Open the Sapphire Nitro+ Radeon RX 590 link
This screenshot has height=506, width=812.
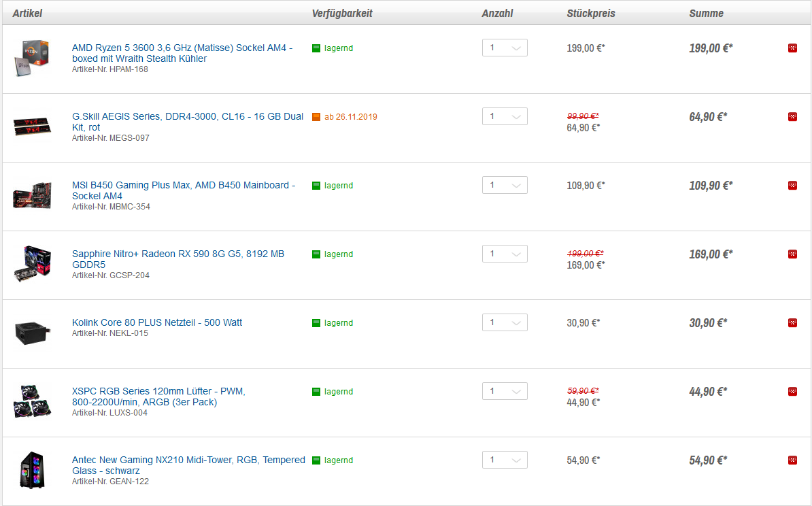pyautogui.click(x=178, y=259)
